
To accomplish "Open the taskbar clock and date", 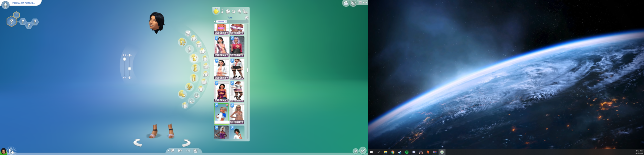I will pyautogui.click(x=639, y=152).
